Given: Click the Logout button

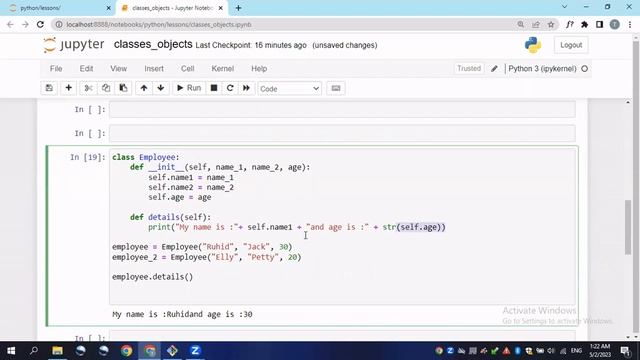Looking at the screenshot, I should click(571, 45).
